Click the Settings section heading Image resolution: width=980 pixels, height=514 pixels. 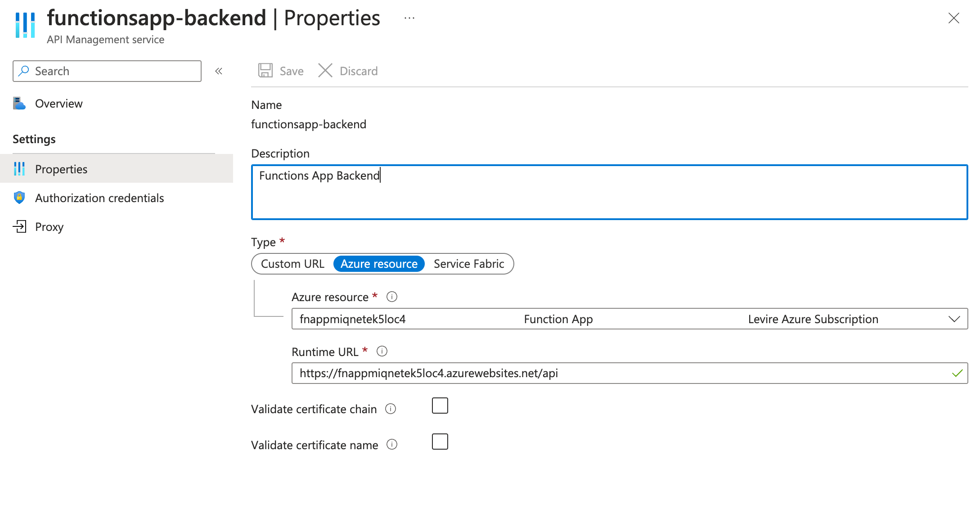pos(34,139)
